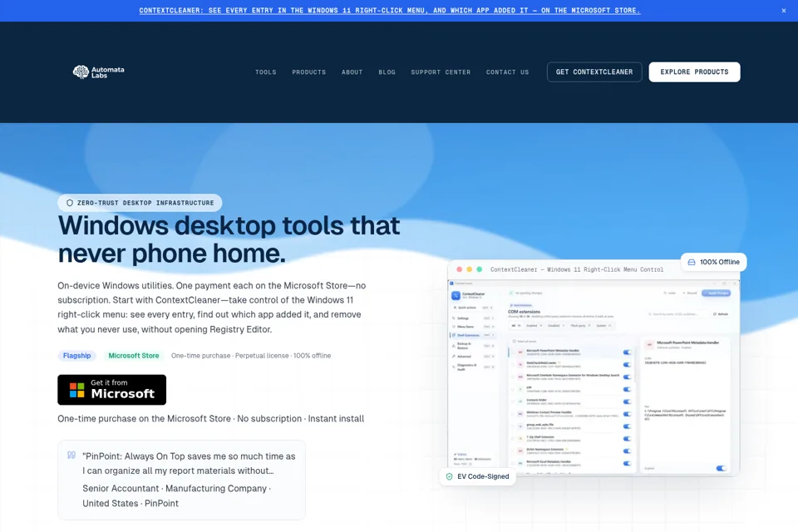
Task: Click the blue Apply changes button in preview
Action: 716,293
